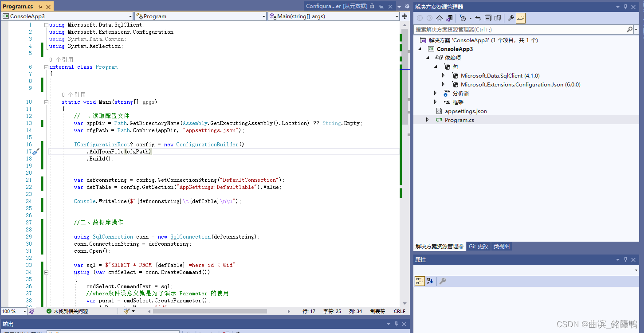Click the '未找到相关问题' health indicator
The width and height of the screenshot is (644, 333).
click(x=67, y=311)
